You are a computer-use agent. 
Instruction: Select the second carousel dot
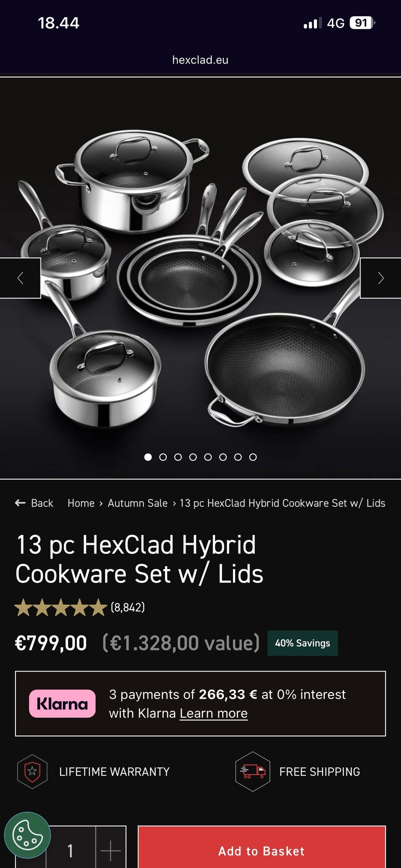point(163,457)
